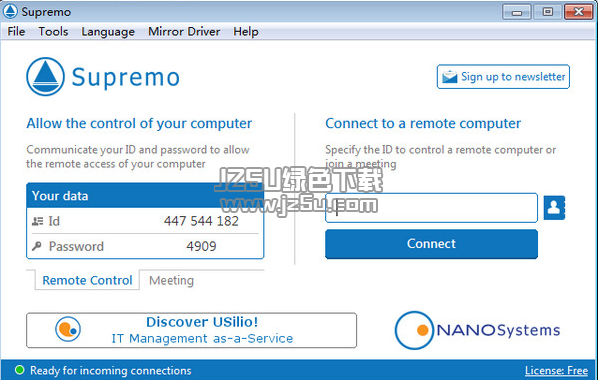Click the large Supremo sailboat logo
The height and width of the screenshot is (380, 598).
point(45,77)
